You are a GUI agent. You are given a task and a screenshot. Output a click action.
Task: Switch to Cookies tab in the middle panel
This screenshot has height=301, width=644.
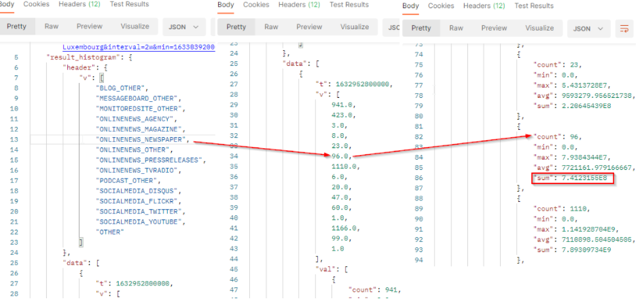[x=256, y=5]
